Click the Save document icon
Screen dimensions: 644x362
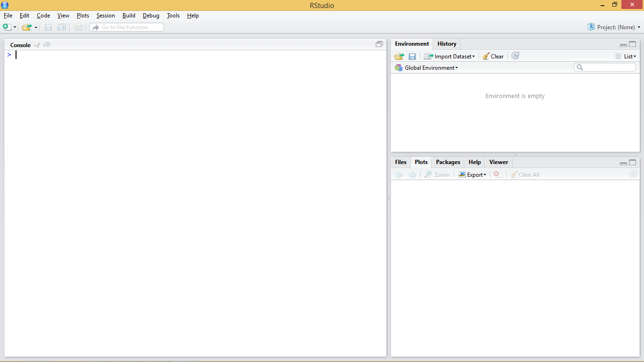pyautogui.click(x=48, y=27)
